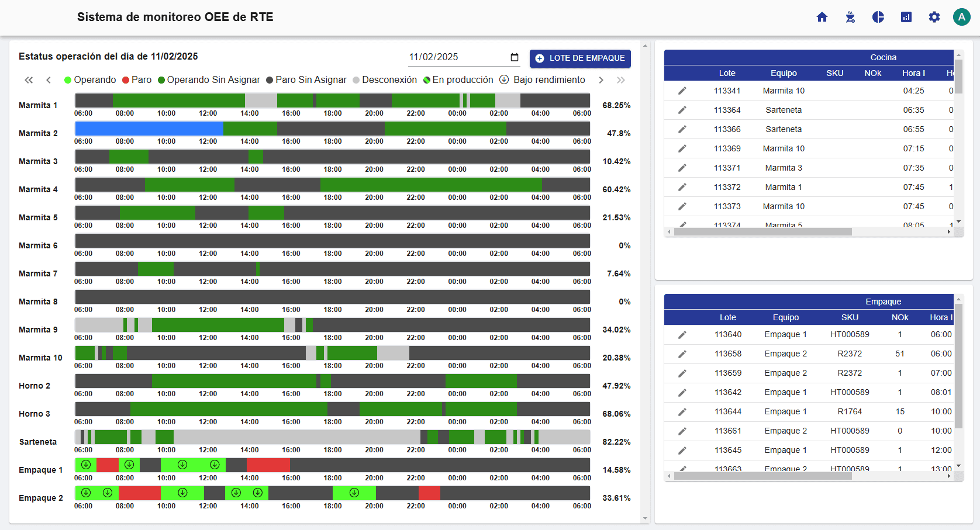Click the Cocina table horizontal scrollbar

(762, 232)
